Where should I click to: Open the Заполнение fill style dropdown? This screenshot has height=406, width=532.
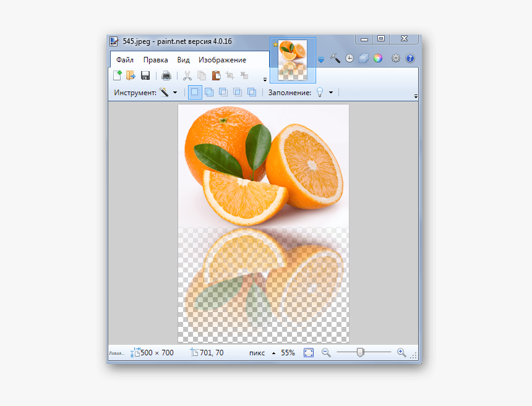pos(332,92)
